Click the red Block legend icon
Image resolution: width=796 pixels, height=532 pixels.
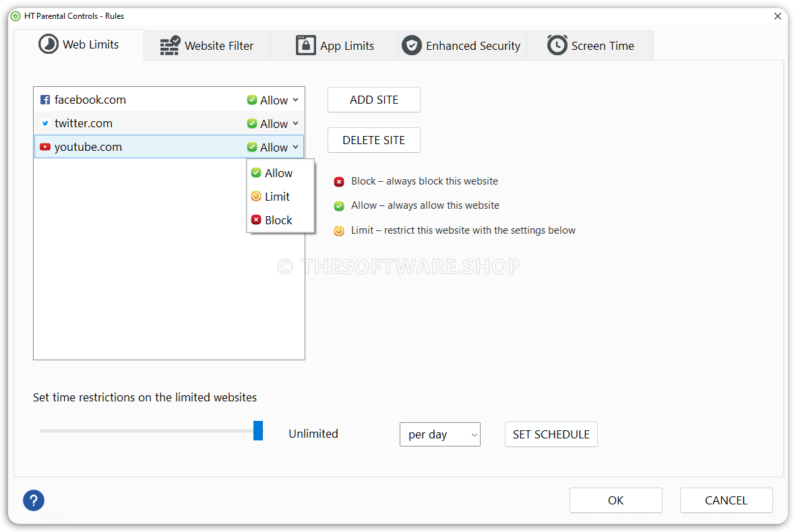[339, 182]
